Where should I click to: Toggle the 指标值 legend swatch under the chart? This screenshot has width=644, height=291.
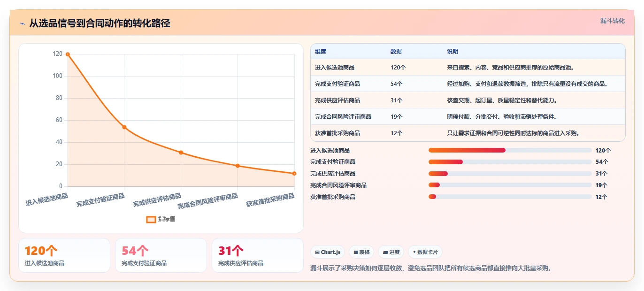pyautogui.click(x=151, y=219)
